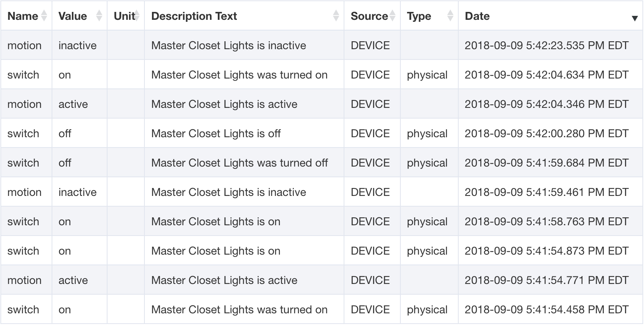The height and width of the screenshot is (326, 644).
Task: Select the Name header text
Action: tap(23, 16)
